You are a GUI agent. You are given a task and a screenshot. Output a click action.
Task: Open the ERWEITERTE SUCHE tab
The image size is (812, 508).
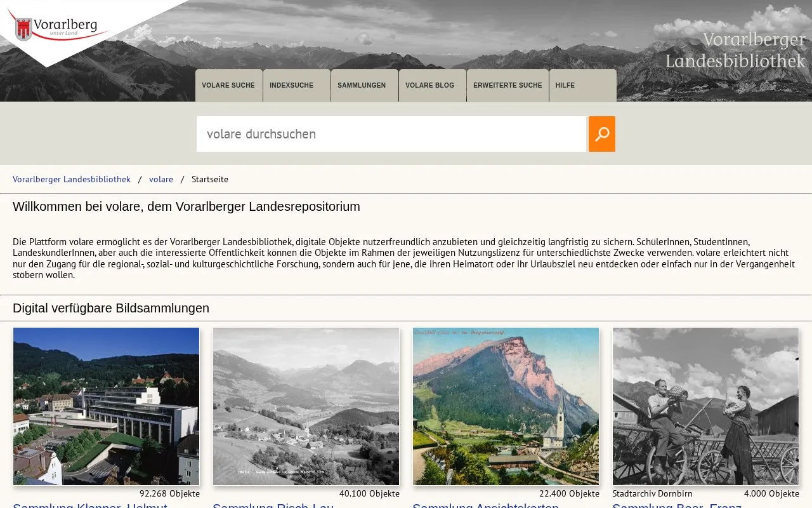coord(507,85)
